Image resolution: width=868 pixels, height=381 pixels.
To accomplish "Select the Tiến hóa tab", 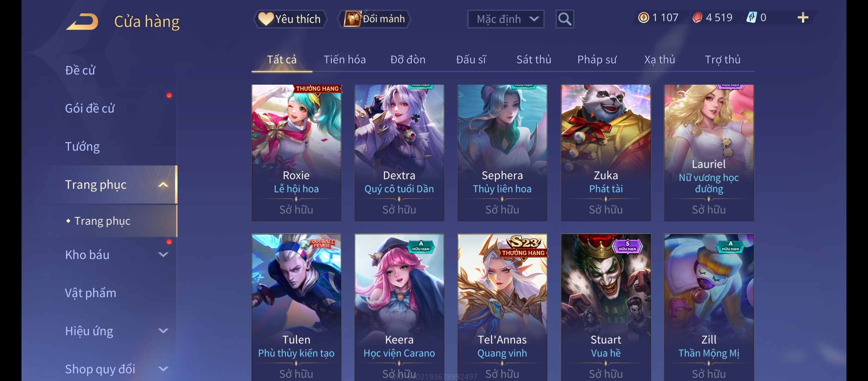I will coord(344,60).
